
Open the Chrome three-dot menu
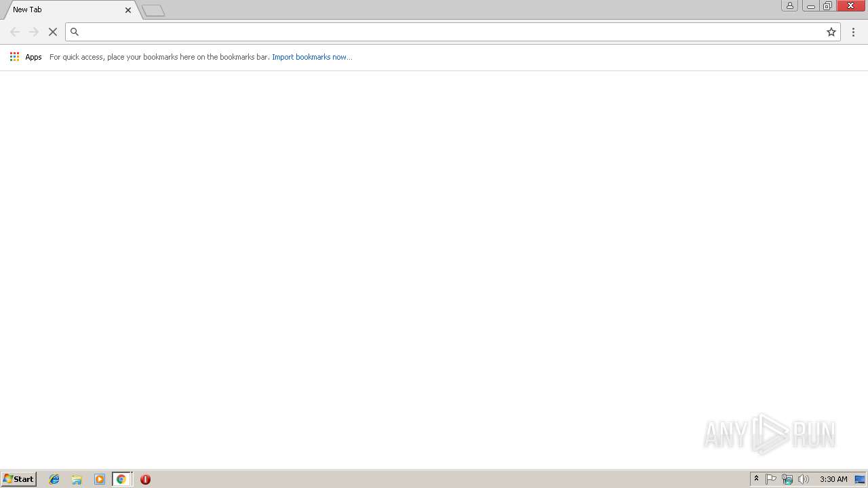coord(853,32)
